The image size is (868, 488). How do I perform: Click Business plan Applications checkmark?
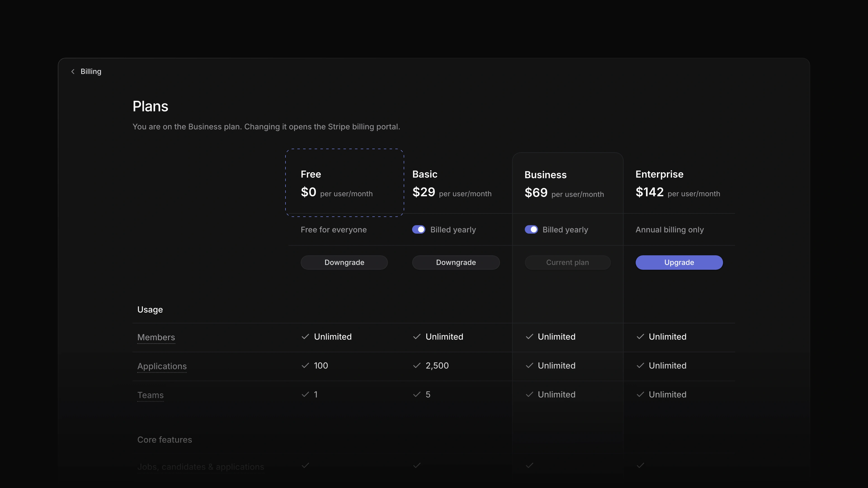pos(529,365)
